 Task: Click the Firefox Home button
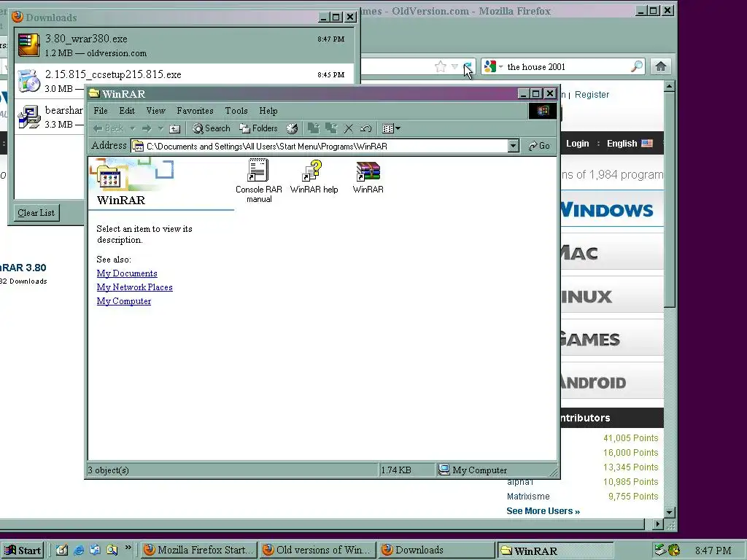(661, 66)
